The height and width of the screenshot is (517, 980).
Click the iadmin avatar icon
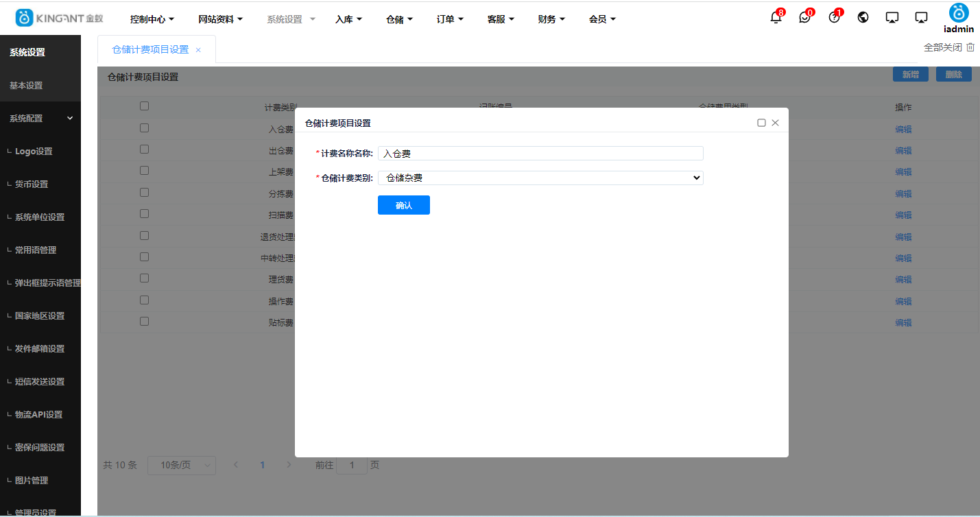tap(958, 14)
